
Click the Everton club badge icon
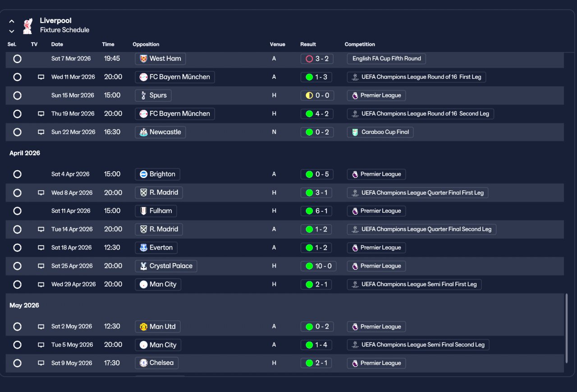coord(143,247)
